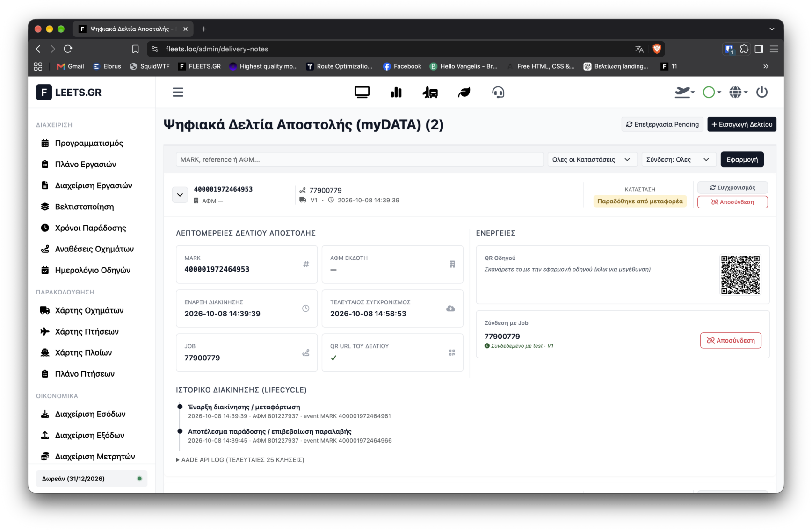Click the LEETS.GR logo

pyautogui.click(x=69, y=92)
